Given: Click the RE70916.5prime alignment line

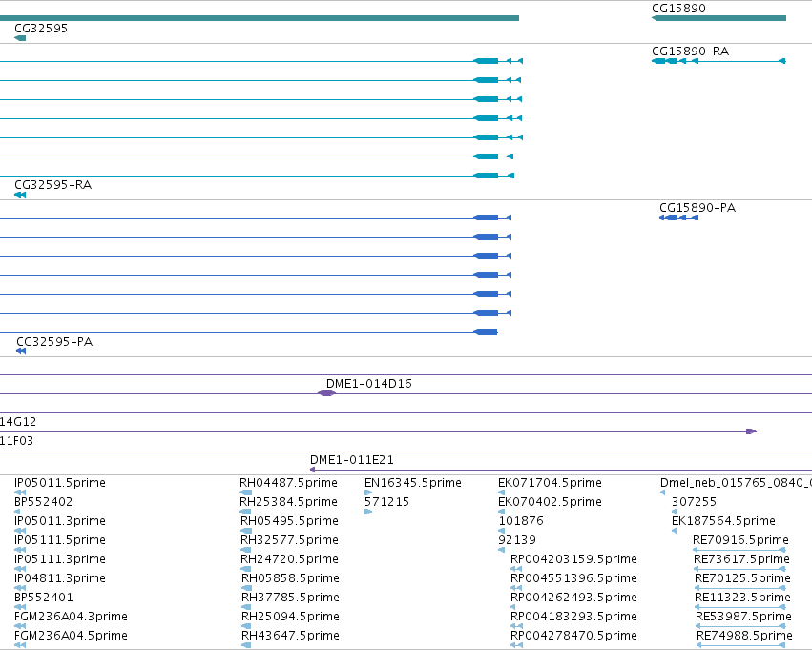Looking at the screenshot, I should point(739,550).
